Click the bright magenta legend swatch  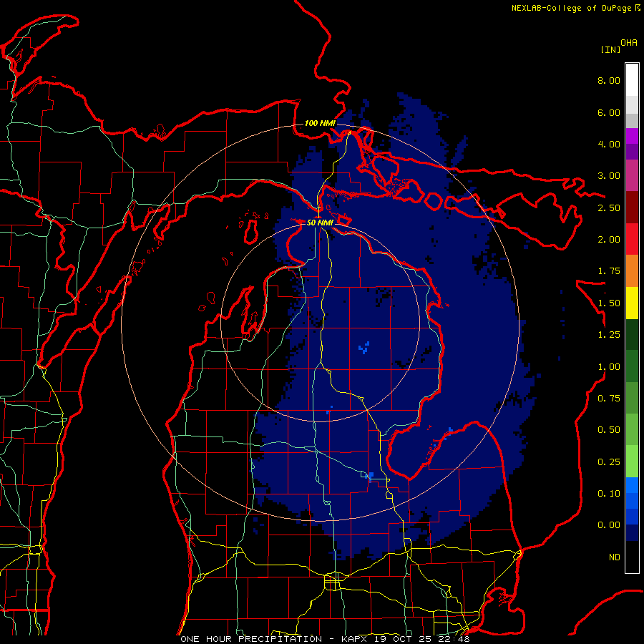click(632, 136)
